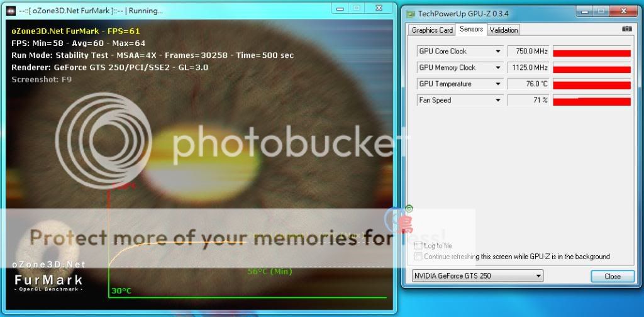Open the GPU Temperature sensor dropdown
Viewport: 644px width, 317px height.
tap(498, 84)
